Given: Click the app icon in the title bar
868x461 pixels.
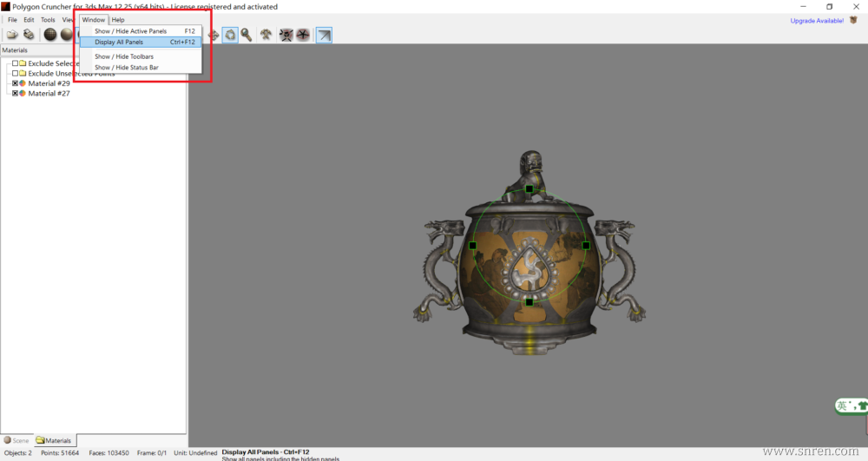Looking at the screenshot, I should pyautogui.click(x=5, y=7).
